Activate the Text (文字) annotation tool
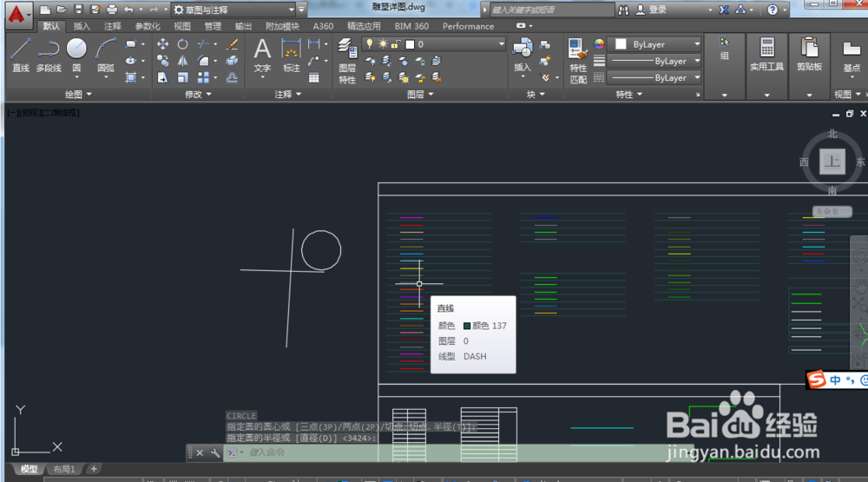 (x=262, y=56)
